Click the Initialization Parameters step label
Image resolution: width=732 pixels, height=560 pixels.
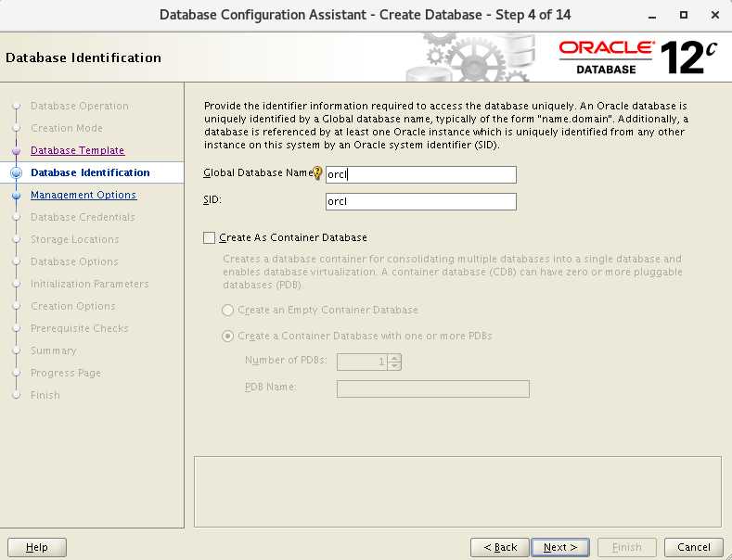coord(90,284)
